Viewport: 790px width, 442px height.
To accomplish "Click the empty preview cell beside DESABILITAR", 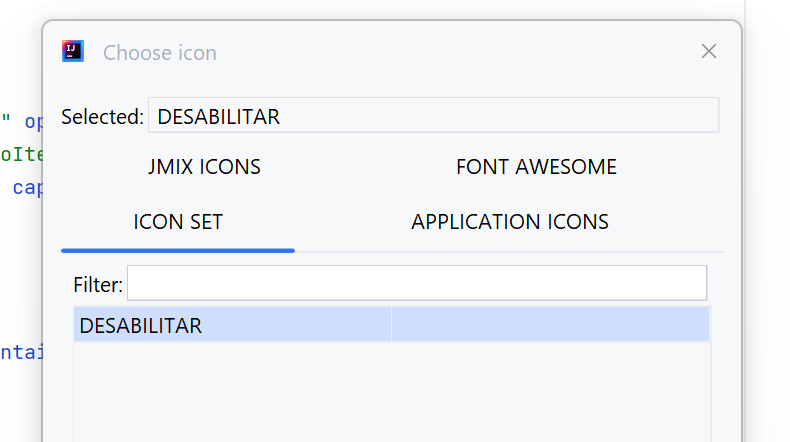I will pyautogui.click(x=550, y=325).
